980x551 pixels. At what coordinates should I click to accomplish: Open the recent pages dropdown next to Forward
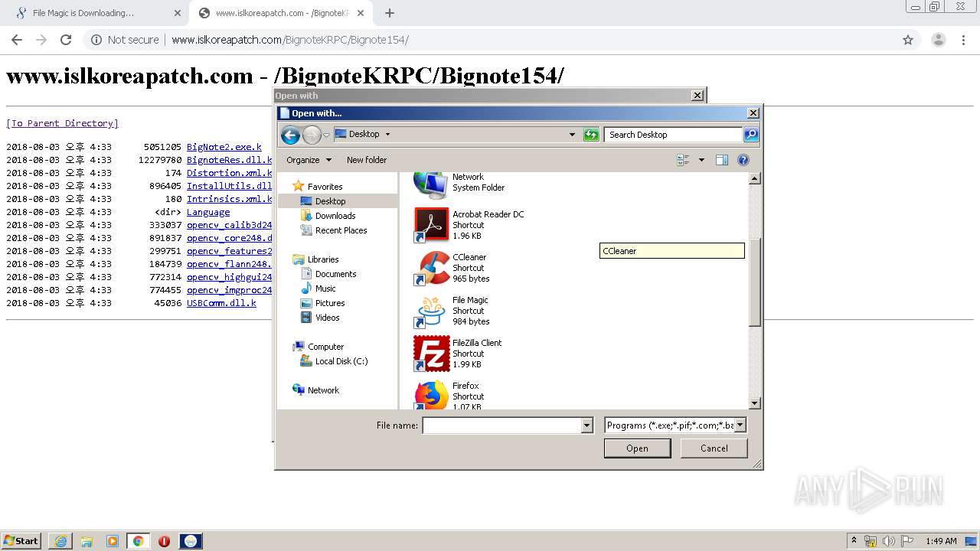(x=326, y=135)
